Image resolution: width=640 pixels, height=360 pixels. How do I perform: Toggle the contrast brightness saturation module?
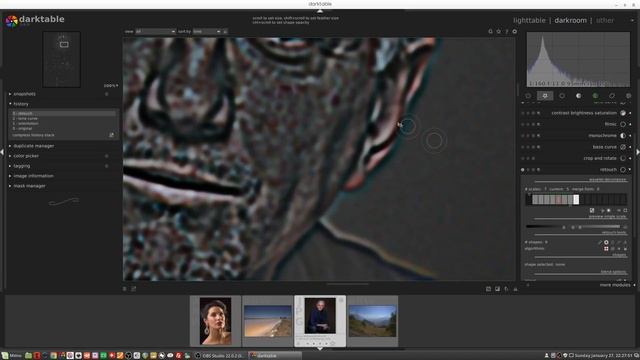[x=522, y=113]
